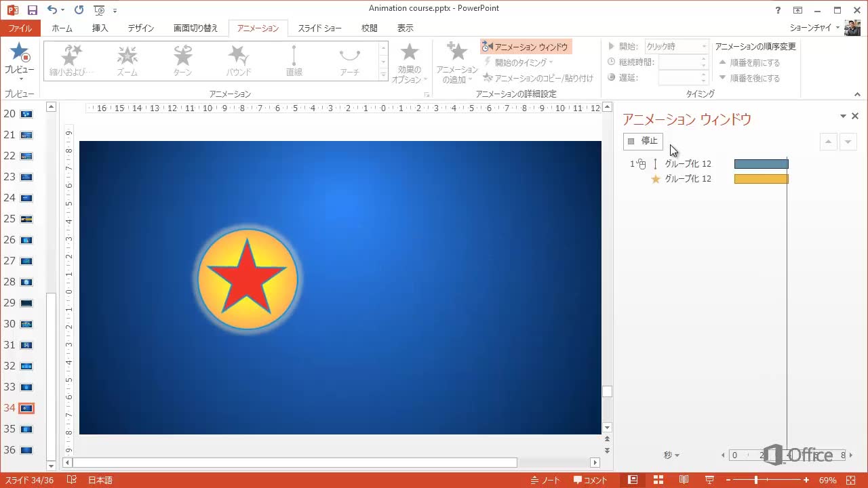Select the Arc (アーチ) motion path
The image size is (868, 488).
(x=349, y=61)
